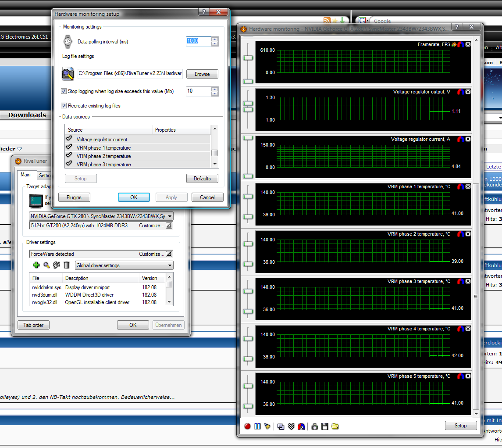Click the magnet icon on VRM phase 3 graph
The width and height of the screenshot is (502, 448).
pyautogui.click(x=461, y=282)
